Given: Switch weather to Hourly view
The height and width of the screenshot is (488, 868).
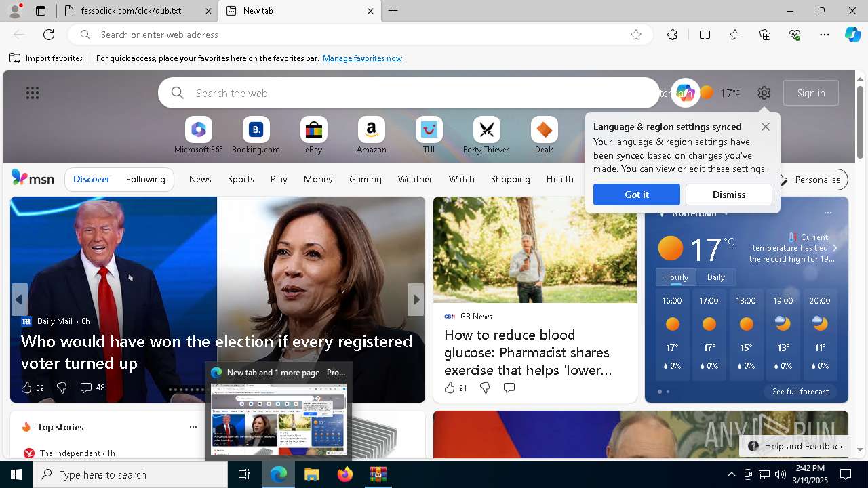Looking at the screenshot, I should click(x=676, y=277).
